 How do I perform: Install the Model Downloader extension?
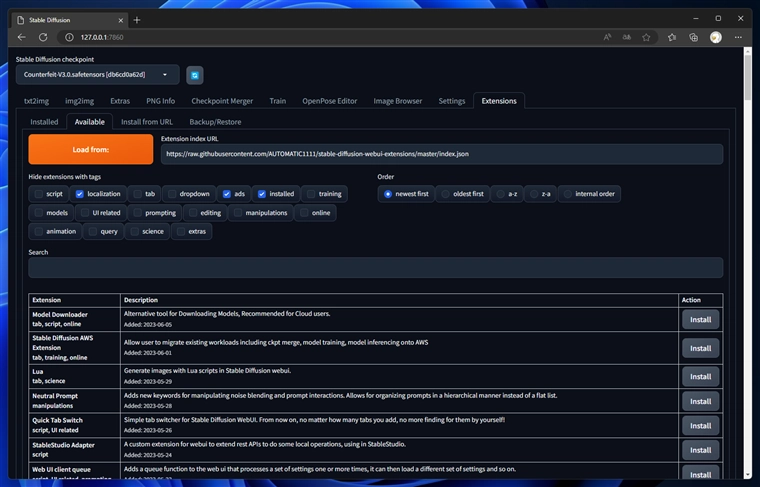pos(700,319)
